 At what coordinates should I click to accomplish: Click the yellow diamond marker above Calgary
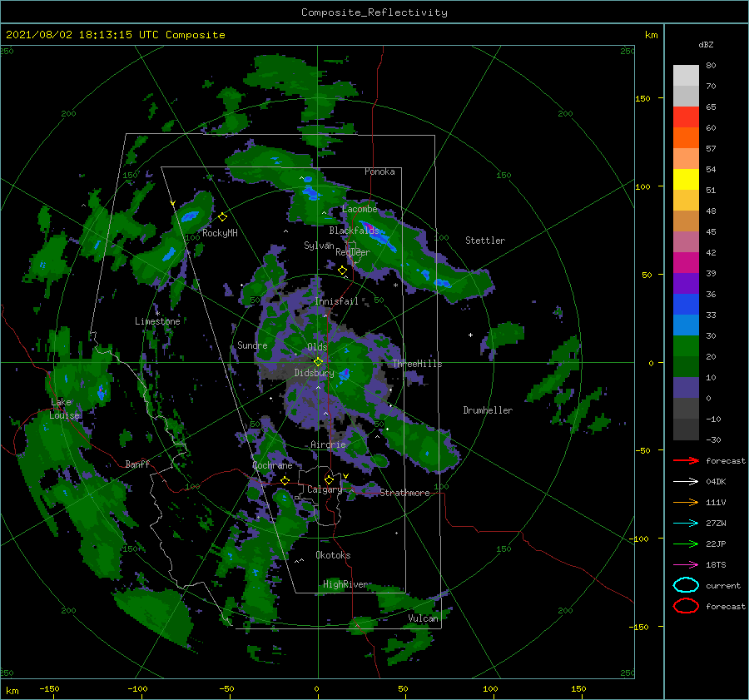329,479
